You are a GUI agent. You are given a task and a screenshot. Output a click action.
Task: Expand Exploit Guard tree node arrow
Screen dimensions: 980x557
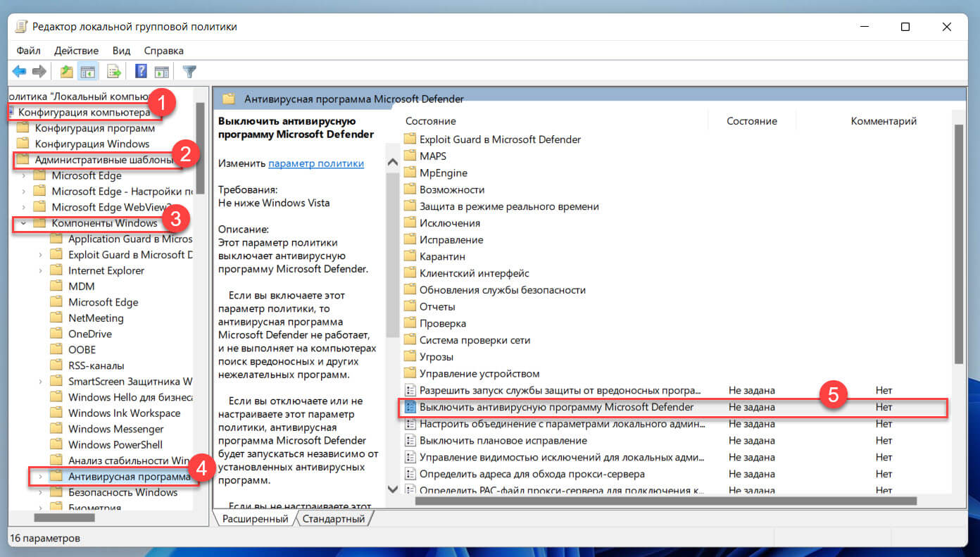click(40, 254)
